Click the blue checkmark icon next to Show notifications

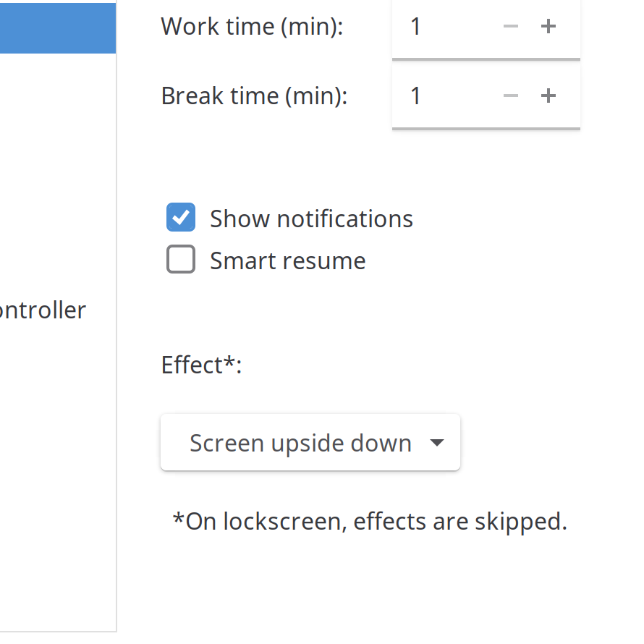[181, 217]
